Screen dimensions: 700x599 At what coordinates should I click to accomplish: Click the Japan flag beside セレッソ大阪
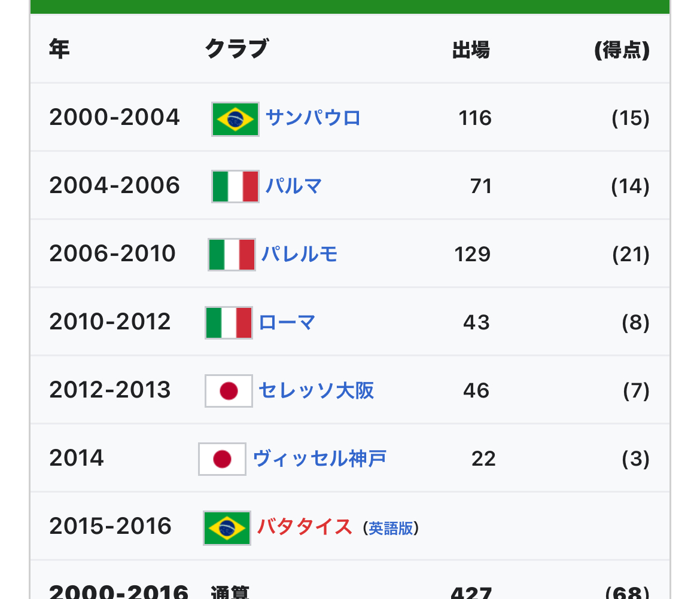pyautogui.click(x=229, y=391)
